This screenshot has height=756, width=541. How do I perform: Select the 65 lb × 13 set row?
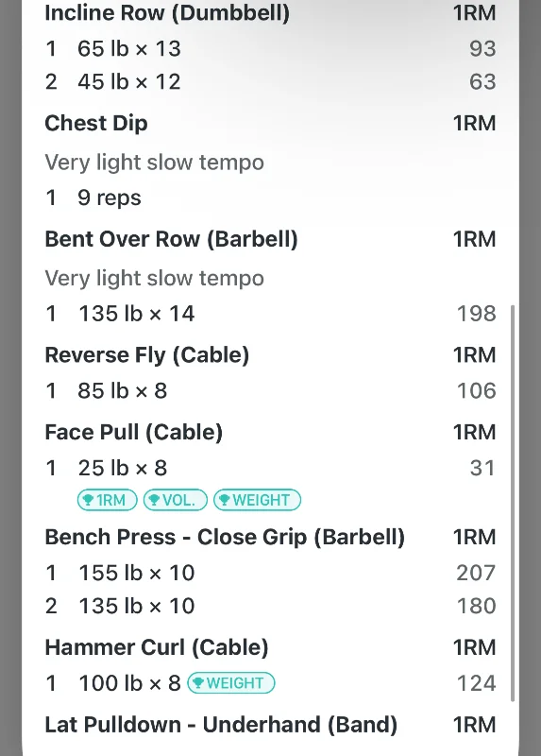click(x=270, y=49)
